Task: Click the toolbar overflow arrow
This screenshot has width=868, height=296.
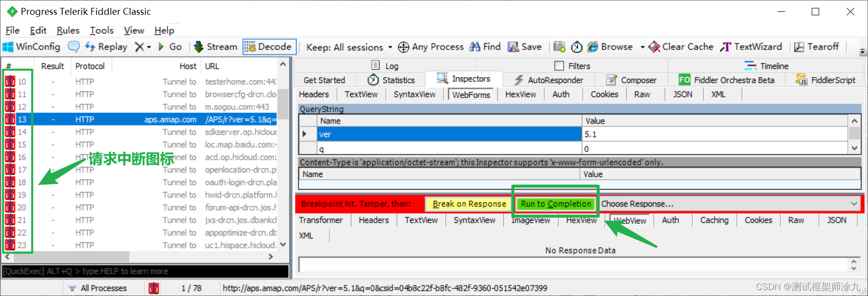Action: (863, 51)
